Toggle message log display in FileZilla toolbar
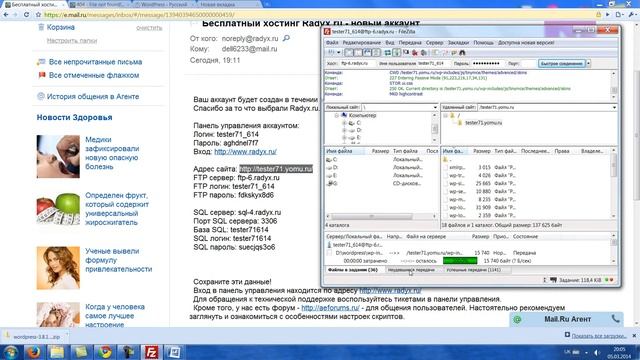 point(348,53)
